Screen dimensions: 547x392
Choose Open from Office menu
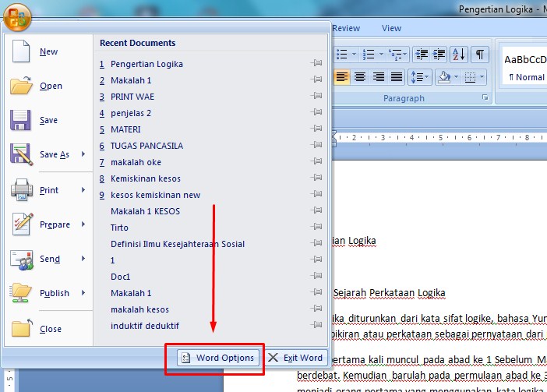49,86
